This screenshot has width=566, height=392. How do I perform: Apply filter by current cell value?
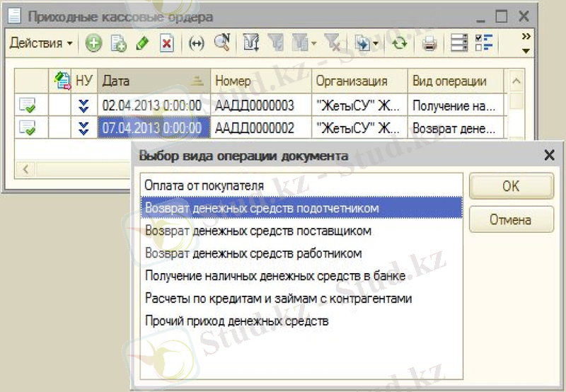pyautogui.click(x=276, y=43)
